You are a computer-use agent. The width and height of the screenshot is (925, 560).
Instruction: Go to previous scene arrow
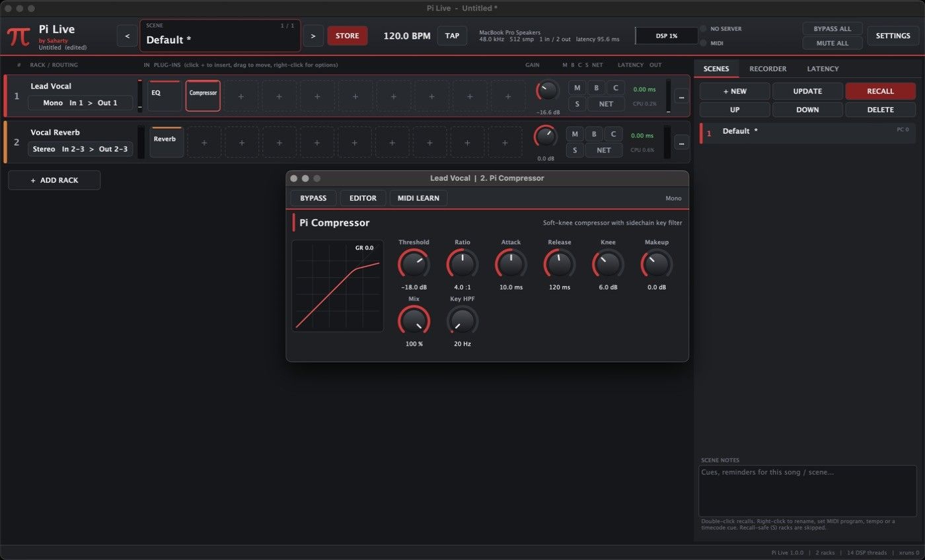click(127, 36)
